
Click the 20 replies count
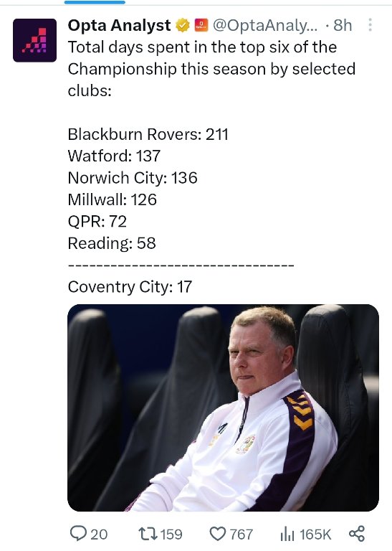99,534
